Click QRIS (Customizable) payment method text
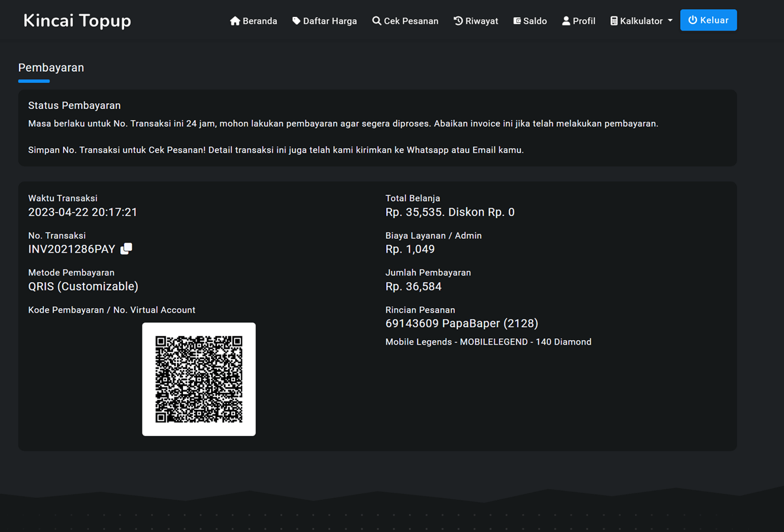784x532 pixels. pyautogui.click(x=83, y=287)
